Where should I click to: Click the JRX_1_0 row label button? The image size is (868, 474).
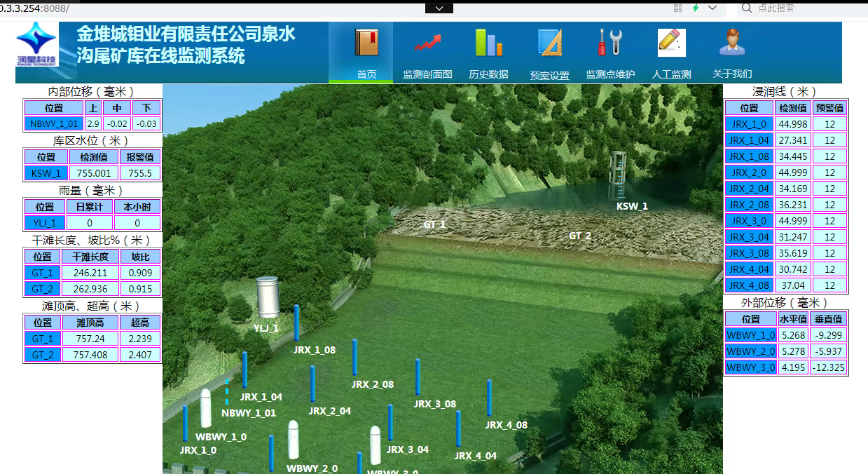tap(748, 123)
